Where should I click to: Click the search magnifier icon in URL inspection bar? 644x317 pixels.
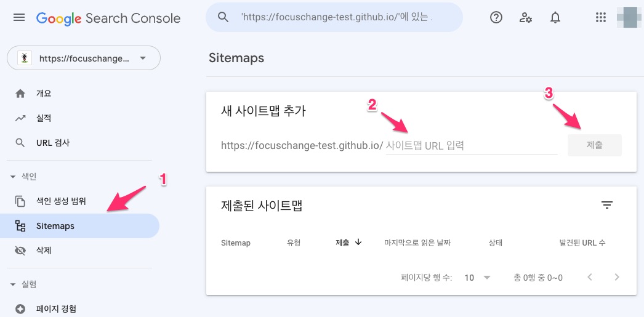pos(223,17)
